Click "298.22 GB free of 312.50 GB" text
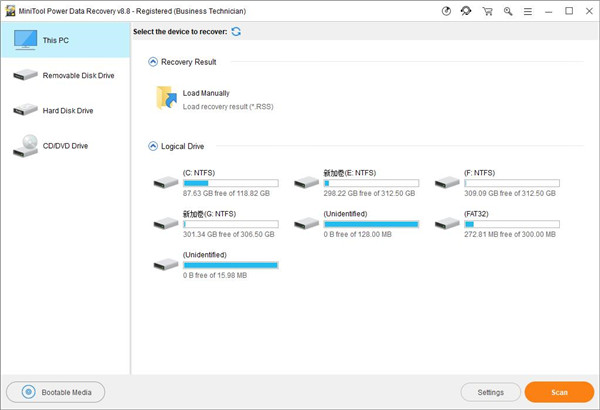The image size is (600, 410). [369, 193]
